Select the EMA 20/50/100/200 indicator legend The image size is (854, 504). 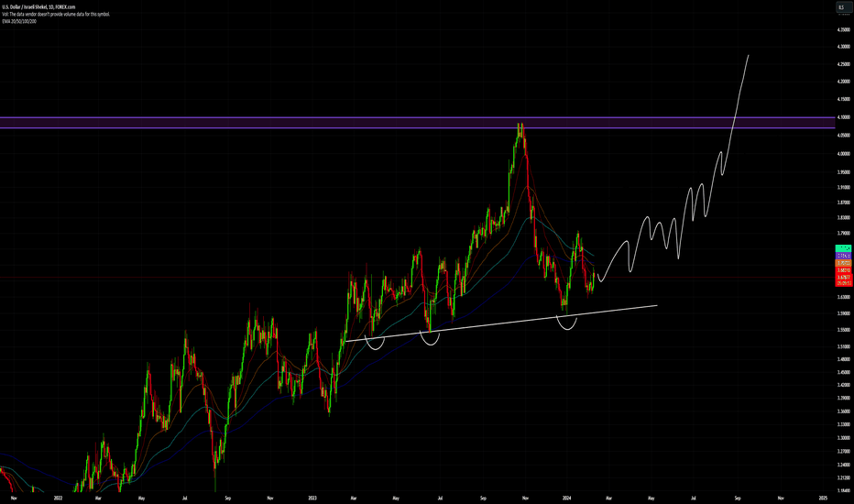click(19, 21)
